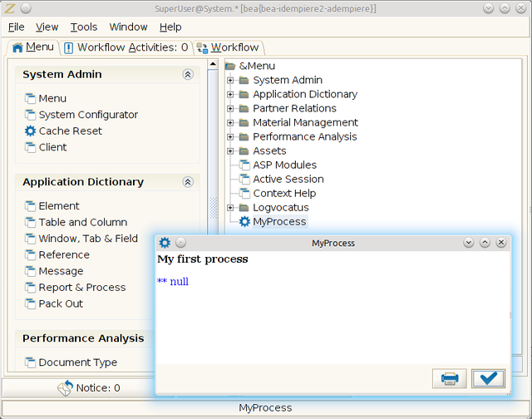Image resolution: width=532 pixels, height=419 pixels.
Task: Click the Cache Reset gear icon
Action: pyautogui.click(x=31, y=131)
